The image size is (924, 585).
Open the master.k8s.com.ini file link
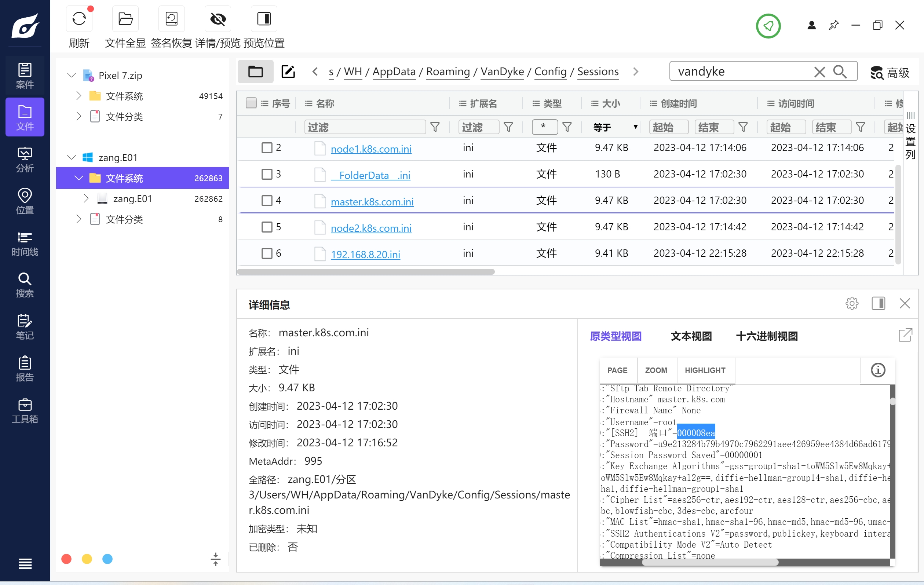point(372,202)
